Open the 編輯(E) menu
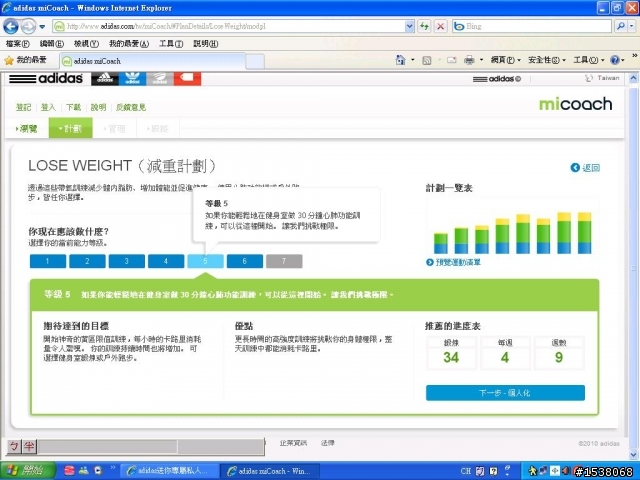This screenshot has height=480, width=640. (x=51, y=44)
